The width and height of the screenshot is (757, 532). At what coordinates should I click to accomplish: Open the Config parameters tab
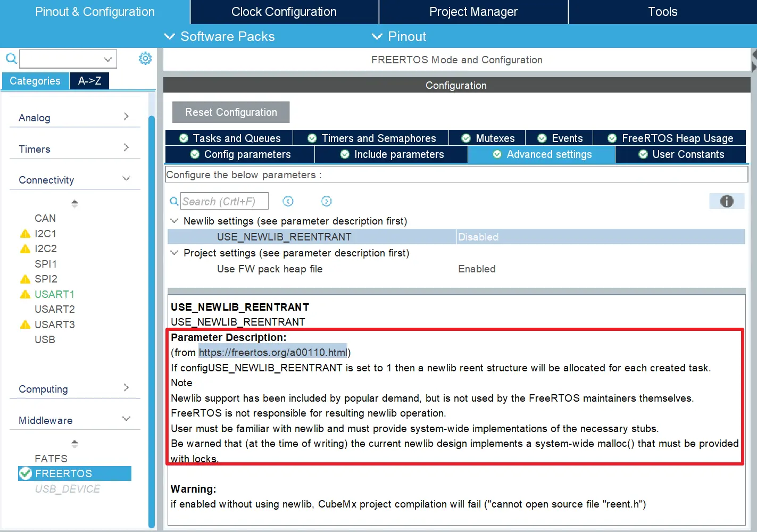point(240,154)
